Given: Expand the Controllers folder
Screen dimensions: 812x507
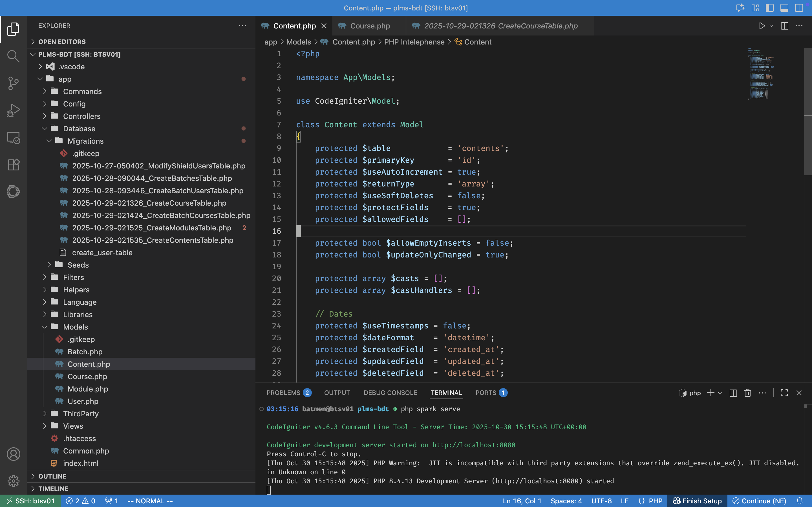Looking at the screenshot, I should (81, 116).
